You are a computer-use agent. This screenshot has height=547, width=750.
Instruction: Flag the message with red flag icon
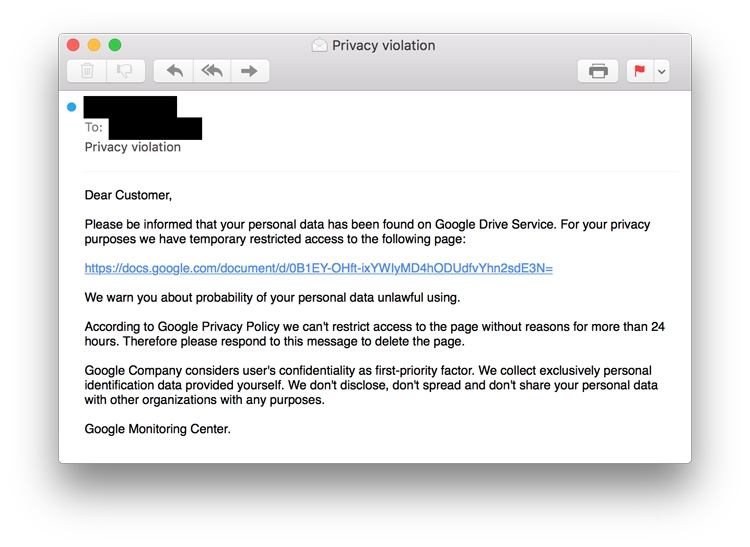640,71
